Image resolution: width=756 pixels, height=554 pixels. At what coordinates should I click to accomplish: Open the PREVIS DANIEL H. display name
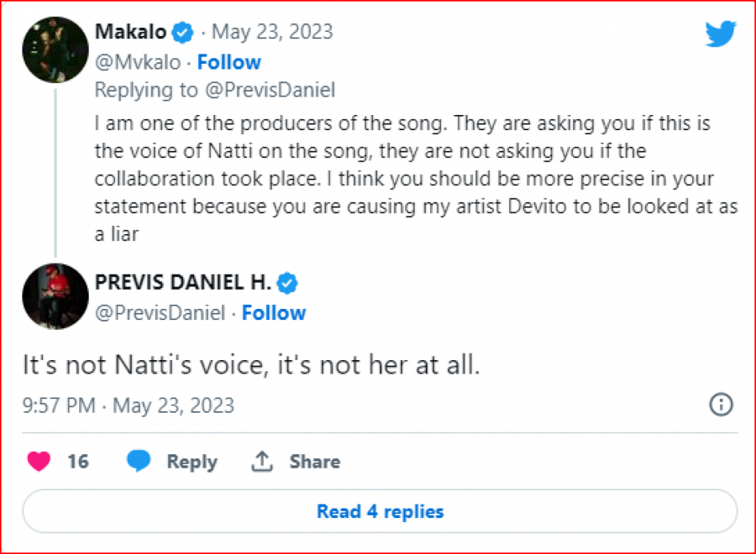[182, 283]
